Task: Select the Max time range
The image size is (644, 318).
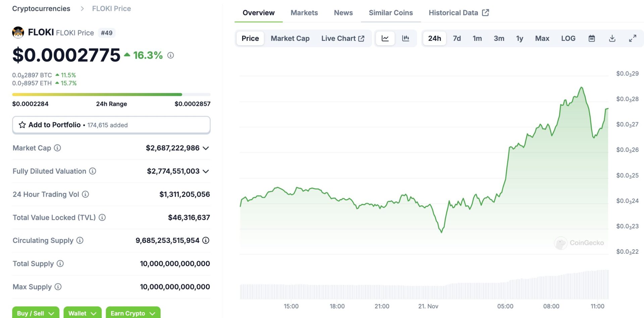Action: 542,39
